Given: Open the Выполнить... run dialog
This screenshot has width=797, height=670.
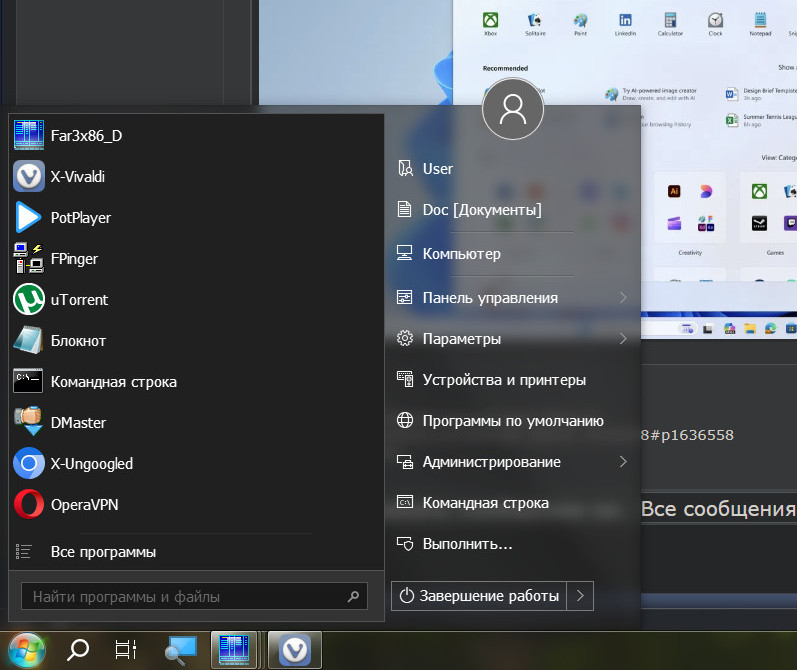Looking at the screenshot, I should coord(512,544).
